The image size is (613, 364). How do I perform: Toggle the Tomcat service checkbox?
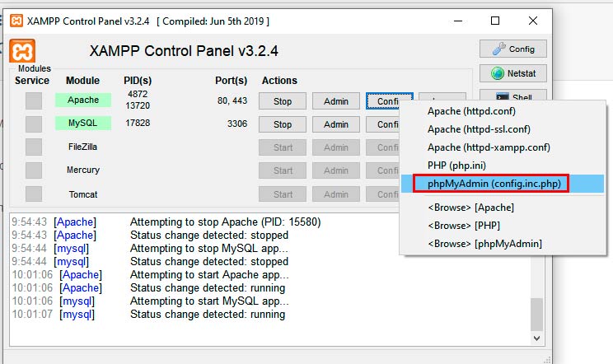(34, 194)
